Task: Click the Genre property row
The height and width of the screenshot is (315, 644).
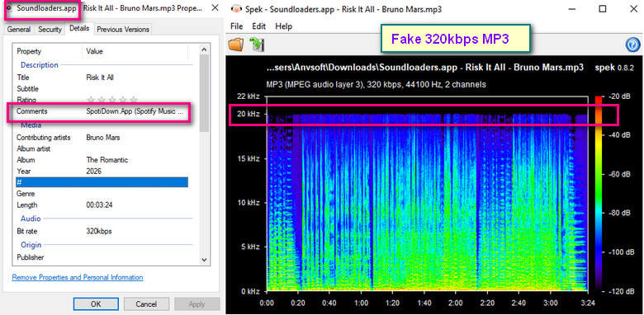Action: (102, 194)
